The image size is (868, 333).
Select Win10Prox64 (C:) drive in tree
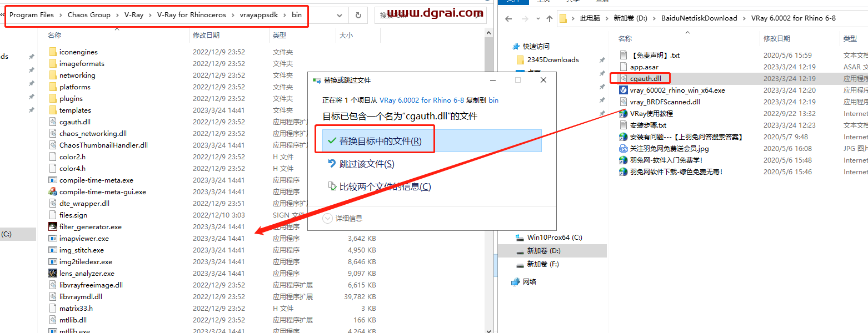pyautogui.click(x=554, y=238)
